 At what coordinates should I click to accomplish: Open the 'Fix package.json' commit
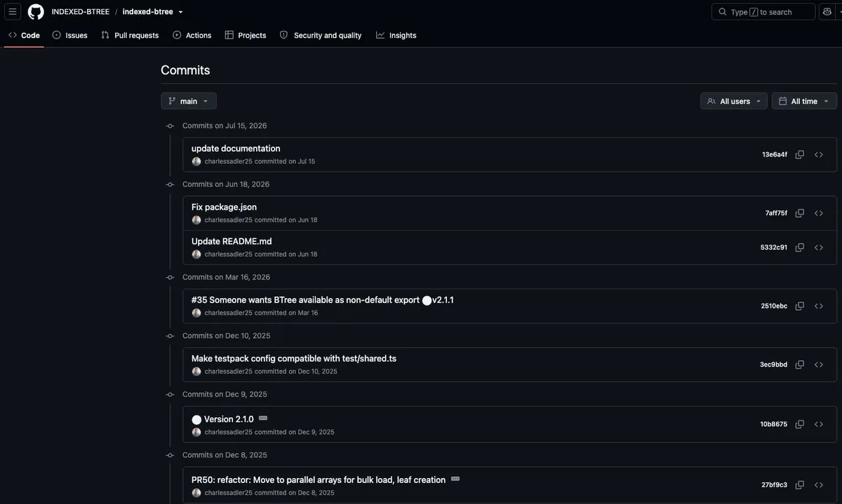tap(224, 207)
